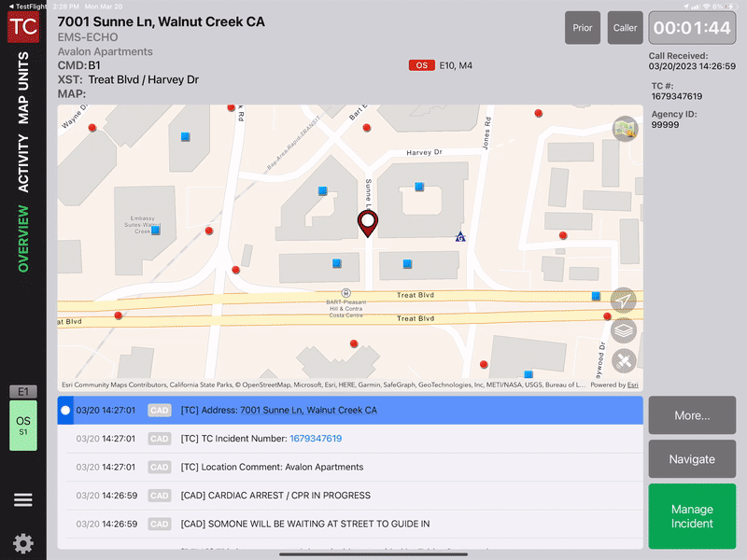The height and width of the screenshot is (560, 747).
Task: Expand the More... options button
Action: click(692, 415)
